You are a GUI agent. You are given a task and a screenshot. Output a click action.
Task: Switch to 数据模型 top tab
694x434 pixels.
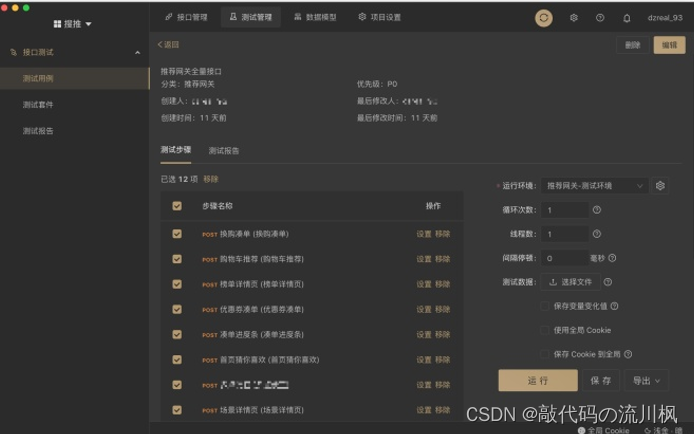315,17
